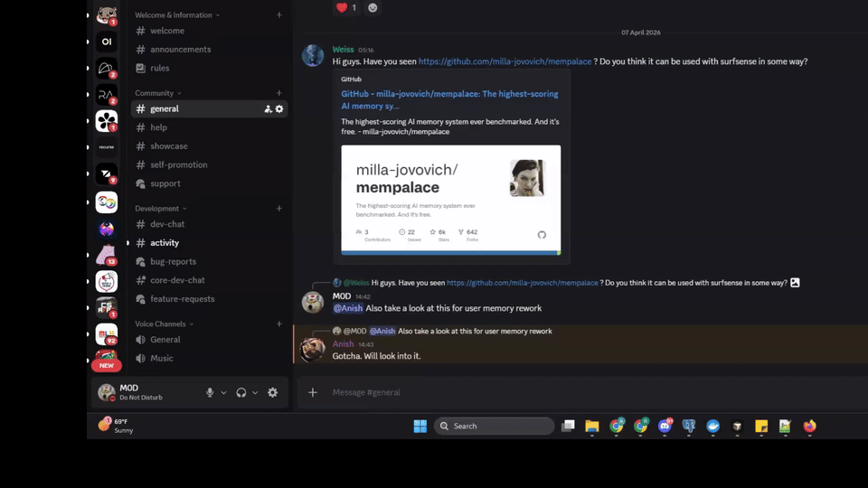This screenshot has height=488, width=868.
Task: Toggle the heart reaction count
Action: coord(346,8)
